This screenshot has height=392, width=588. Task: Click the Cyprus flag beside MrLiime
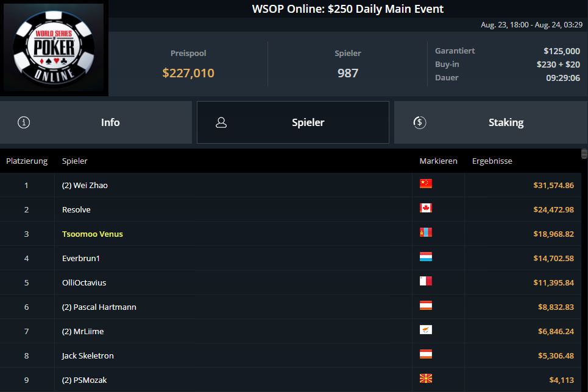425,330
